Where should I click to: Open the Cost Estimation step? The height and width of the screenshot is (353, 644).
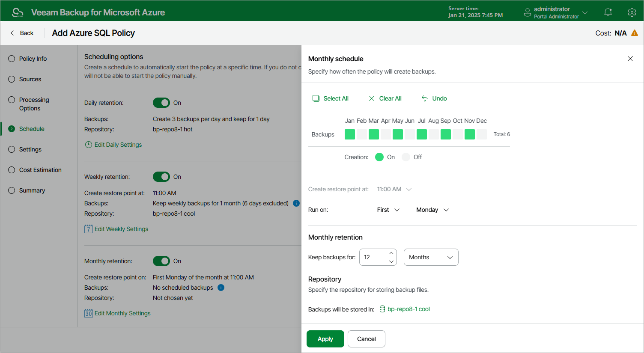(x=40, y=170)
